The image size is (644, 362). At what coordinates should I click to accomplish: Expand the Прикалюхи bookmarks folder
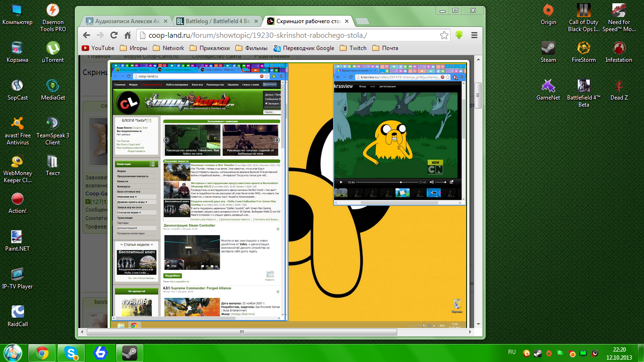tap(210, 48)
